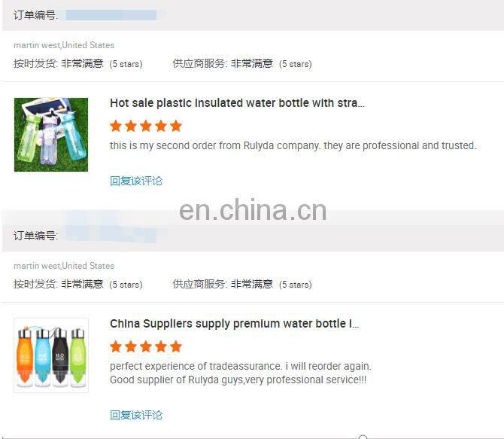Viewport: 504px width, 439px height.
Task: Reply to the Rulyda second order review
Action: [136, 181]
